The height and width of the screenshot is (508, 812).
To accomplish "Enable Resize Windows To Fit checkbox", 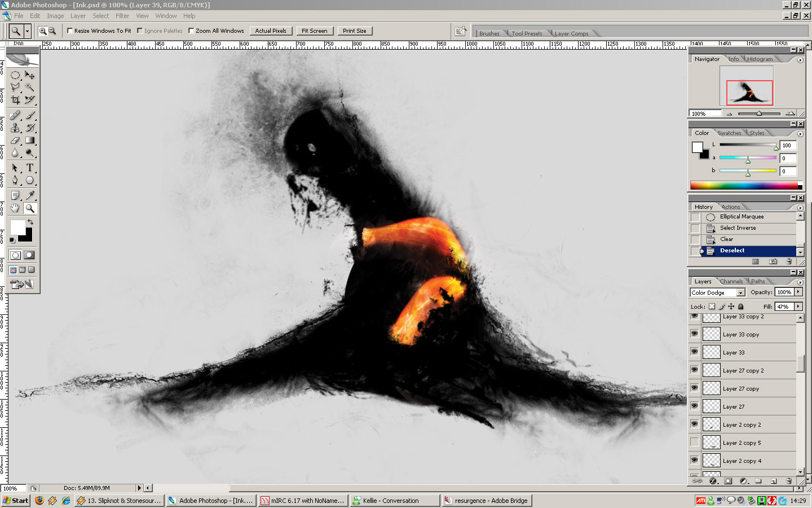I will [70, 31].
